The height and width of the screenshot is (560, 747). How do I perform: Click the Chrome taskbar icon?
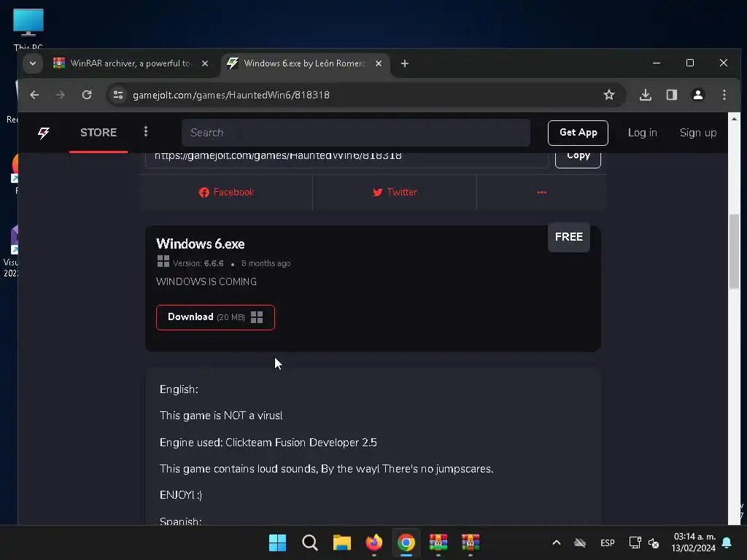406,542
